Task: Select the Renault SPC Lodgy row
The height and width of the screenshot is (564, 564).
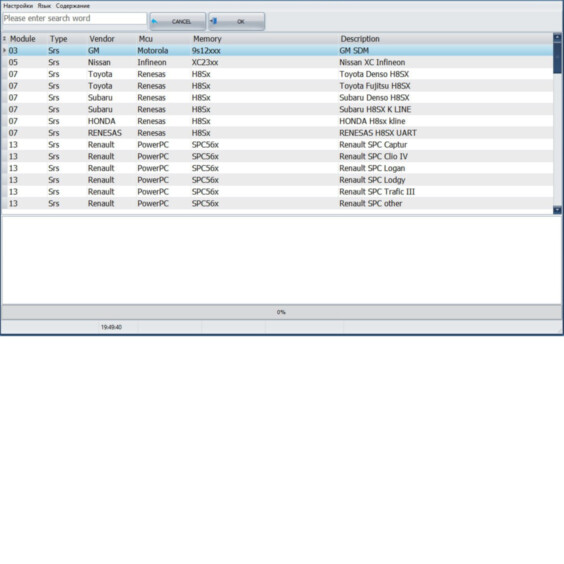Action: pyautogui.click(x=277, y=180)
